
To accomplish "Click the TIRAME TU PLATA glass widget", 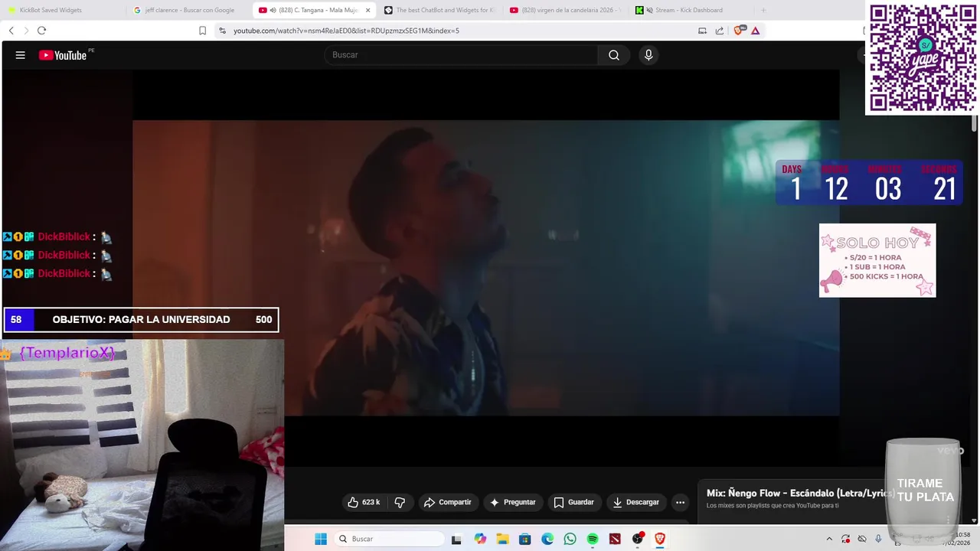I will pos(924,490).
